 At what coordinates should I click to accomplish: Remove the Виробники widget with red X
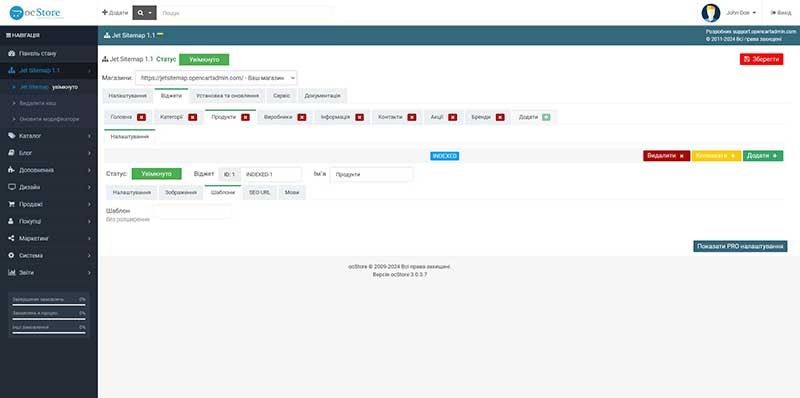tap(302, 117)
